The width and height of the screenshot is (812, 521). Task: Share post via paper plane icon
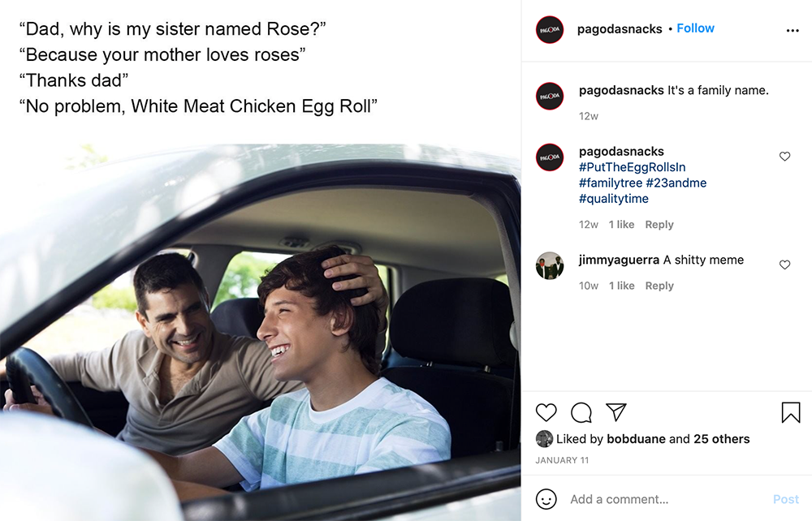pos(616,412)
